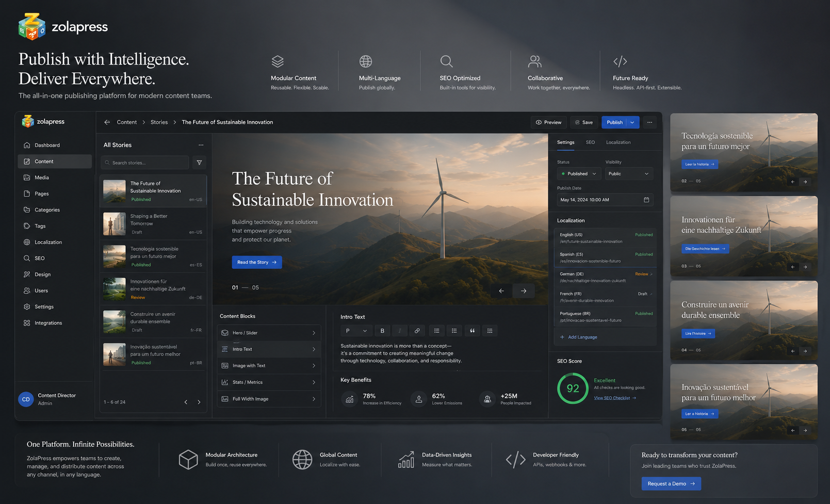The width and height of the screenshot is (830, 504).
Task: Go to next stories page
Action: (199, 402)
